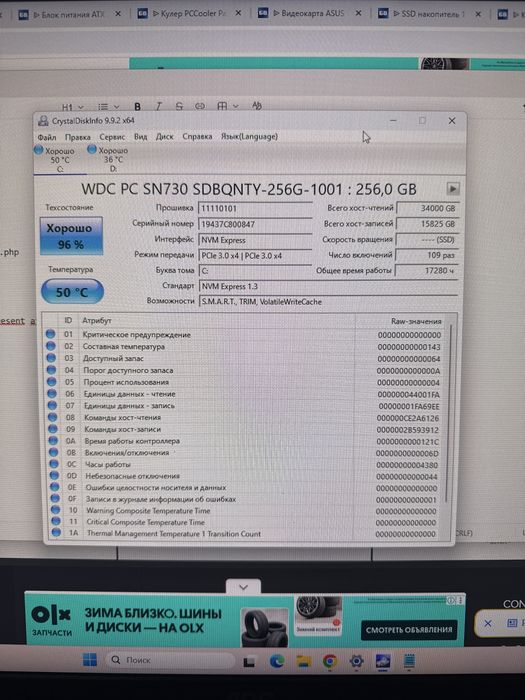The height and width of the screenshot is (700, 525).
Task: Open Google Chrome from the taskbar
Action: (330, 661)
